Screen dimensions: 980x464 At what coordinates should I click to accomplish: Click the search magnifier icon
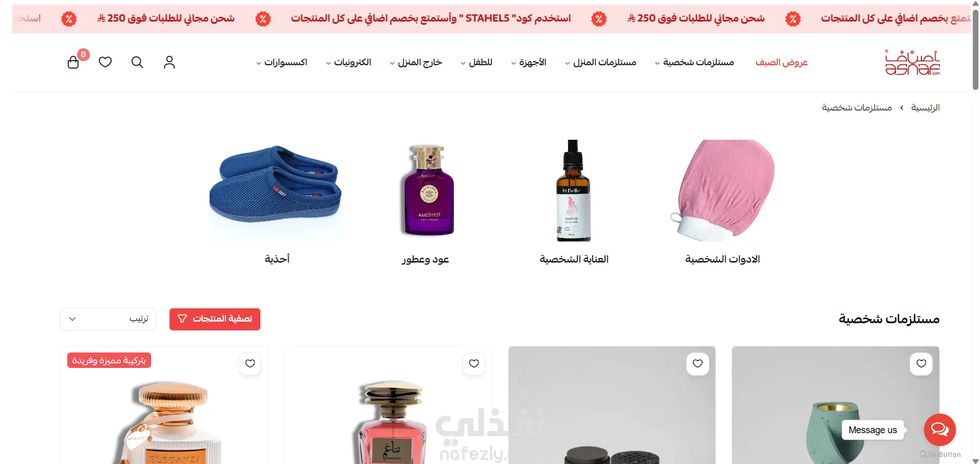[137, 62]
